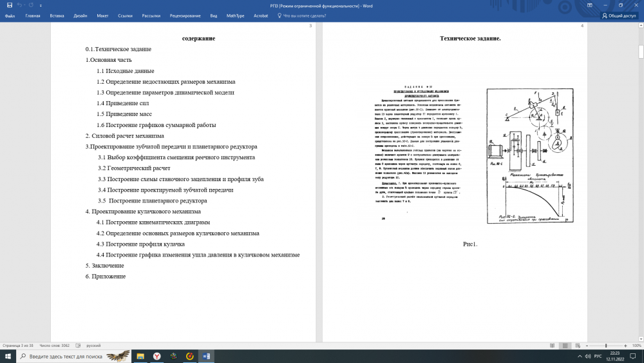Select the Рассылки ribbon tab
The image size is (644, 363).
[151, 15]
